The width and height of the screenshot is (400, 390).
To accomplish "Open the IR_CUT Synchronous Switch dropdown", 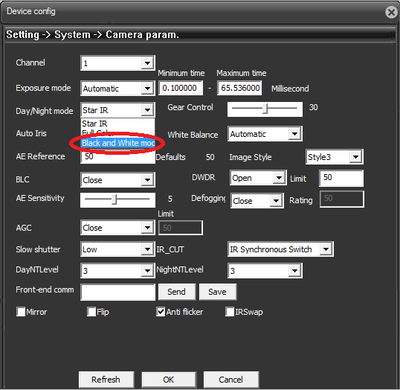I will tap(280, 249).
